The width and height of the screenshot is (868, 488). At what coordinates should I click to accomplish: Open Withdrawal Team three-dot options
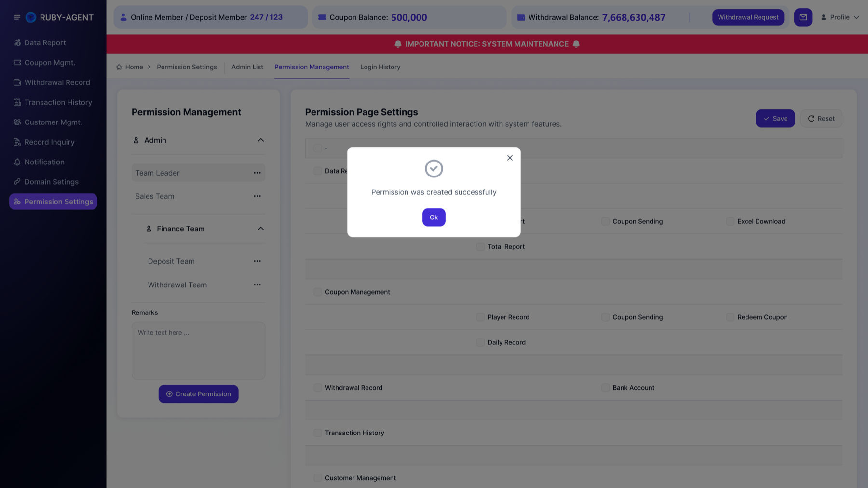(x=257, y=285)
